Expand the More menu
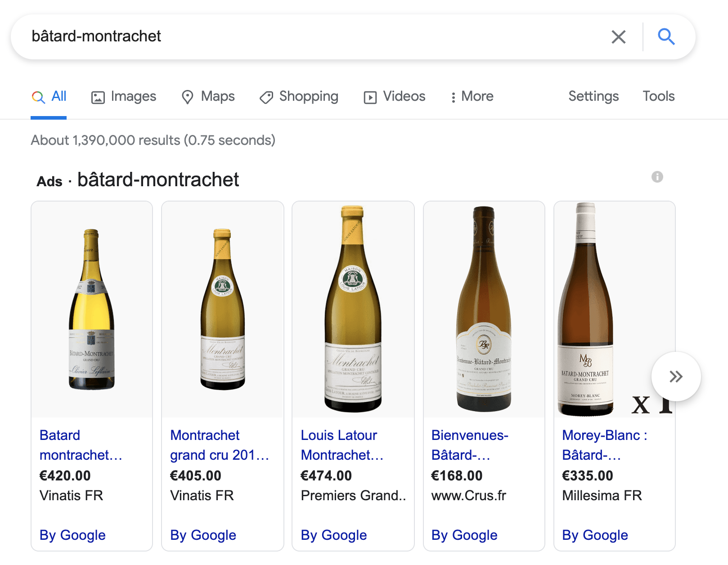The image size is (728, 565). (x=472, y=96)
